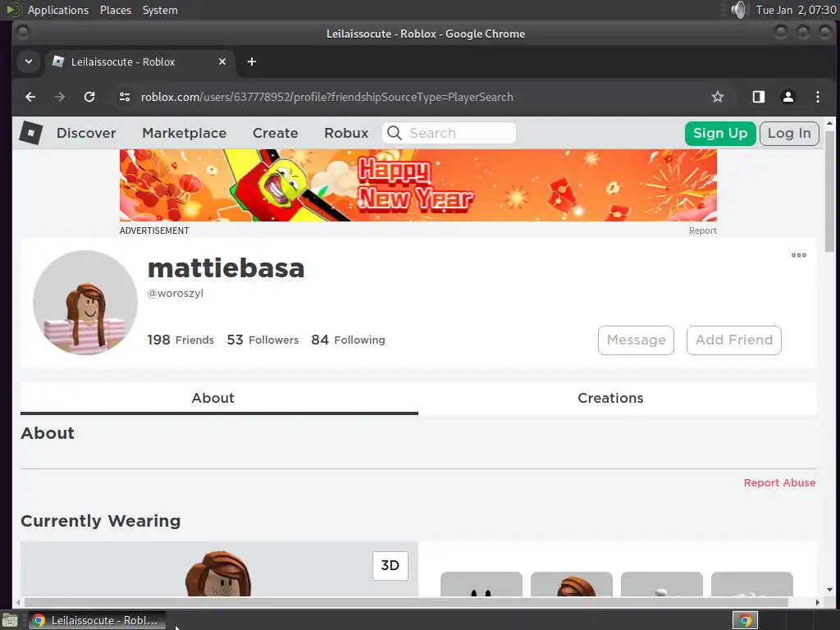Click the address bar URL
This screenshot has height=630, width=840.
coord(326,97)
